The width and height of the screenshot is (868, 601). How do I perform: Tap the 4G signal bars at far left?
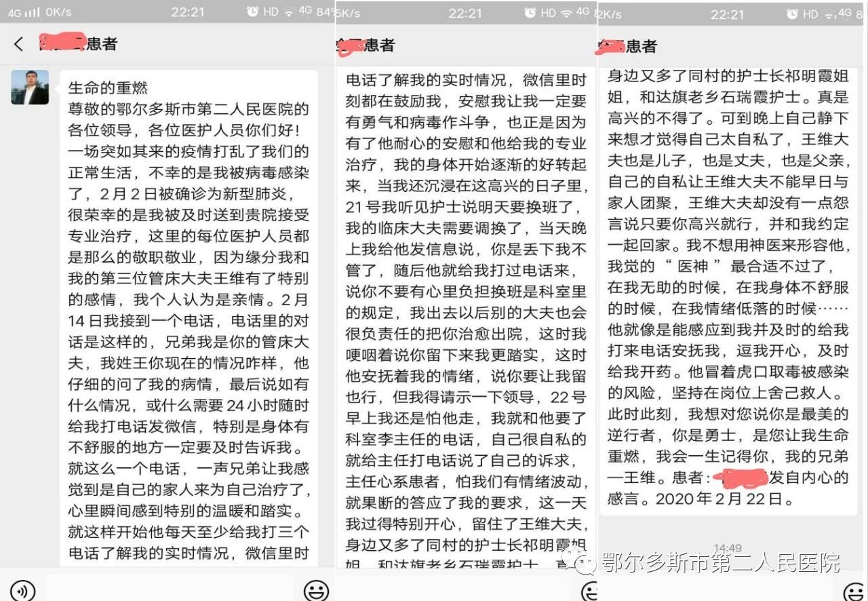(x=24, y=13)
